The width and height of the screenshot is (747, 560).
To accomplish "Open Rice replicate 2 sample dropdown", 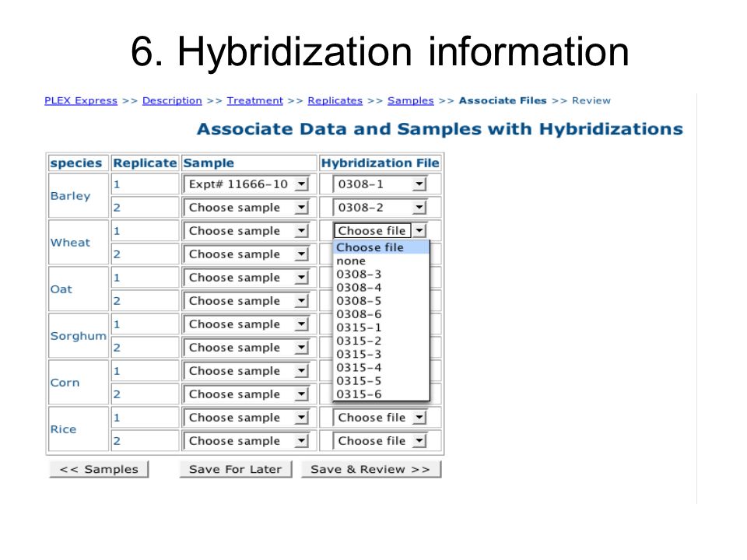I will 247,441.
